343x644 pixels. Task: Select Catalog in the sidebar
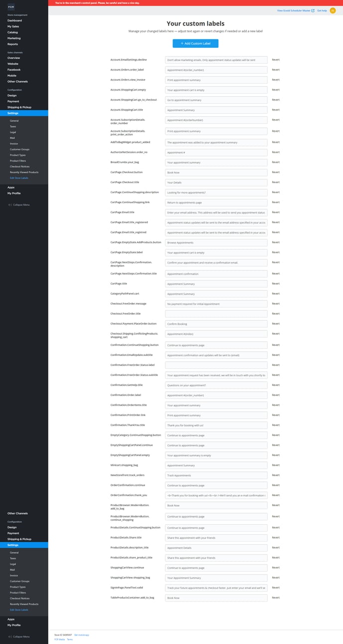[x=12, y=32]
